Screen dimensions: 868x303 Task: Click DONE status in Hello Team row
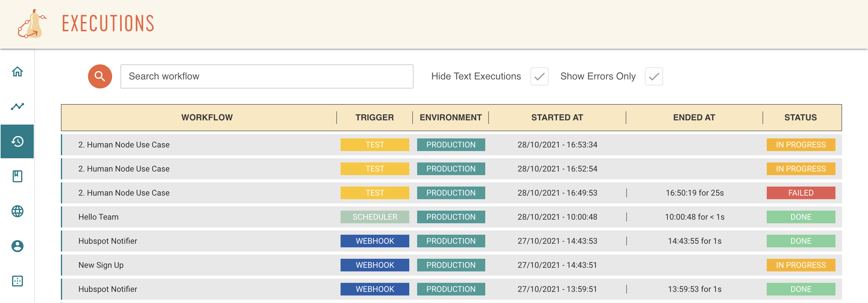pos(800,217)
